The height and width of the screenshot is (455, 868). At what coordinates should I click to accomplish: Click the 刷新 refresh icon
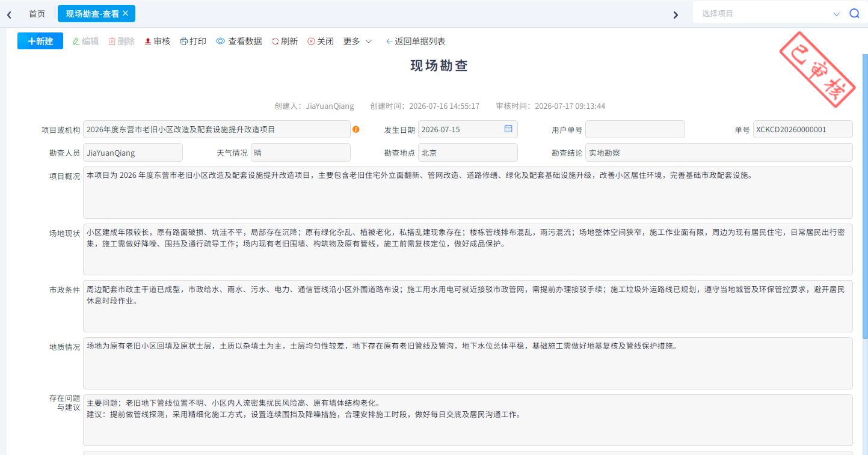275,41
